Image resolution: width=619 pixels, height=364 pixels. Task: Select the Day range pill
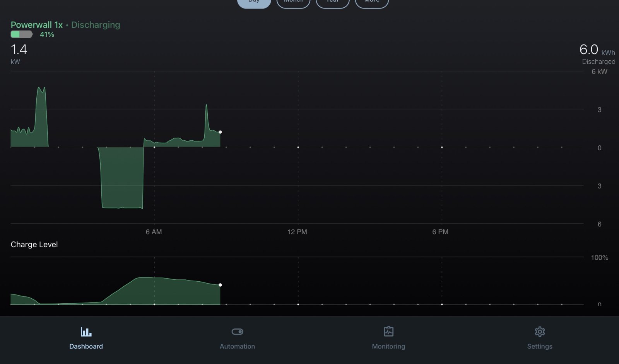point(254,2)
